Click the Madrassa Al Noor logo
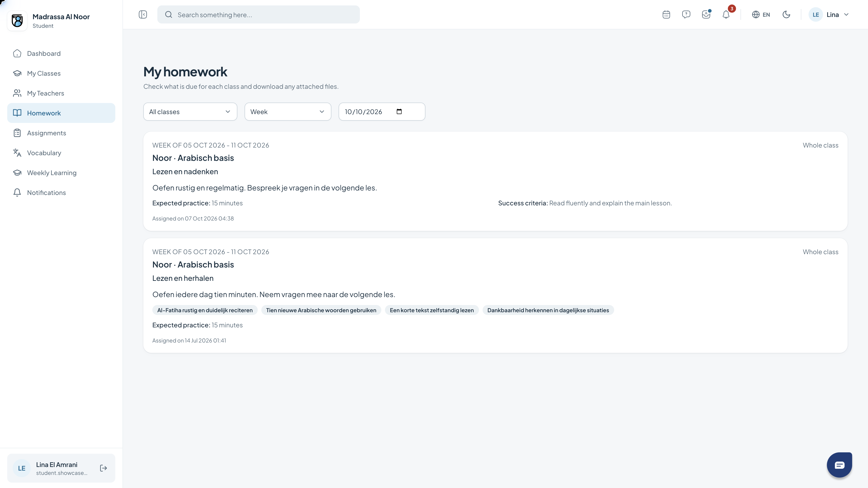868x488 pixels. tap(17, 21)
